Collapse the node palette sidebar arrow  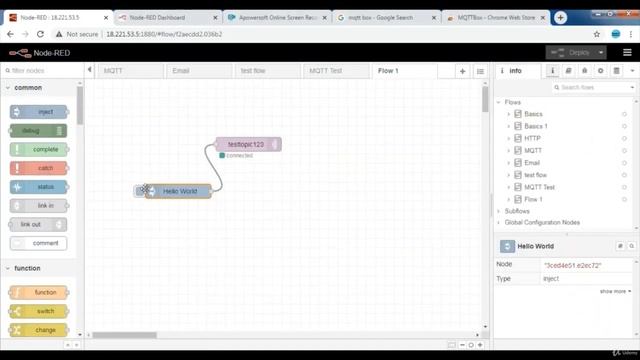(89, 69)
